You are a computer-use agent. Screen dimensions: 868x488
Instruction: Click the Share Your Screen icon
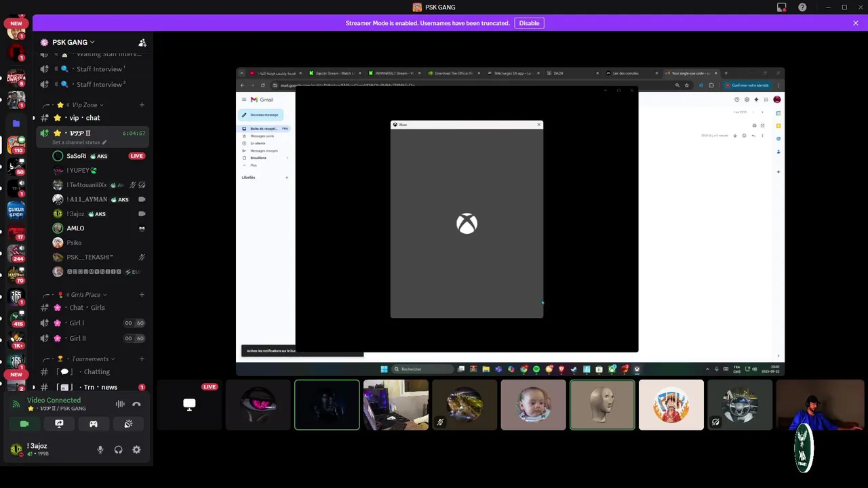(59, 424)
